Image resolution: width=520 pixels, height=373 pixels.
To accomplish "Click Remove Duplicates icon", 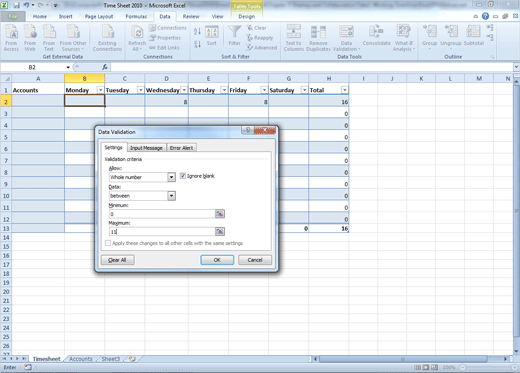I will 318,38.
